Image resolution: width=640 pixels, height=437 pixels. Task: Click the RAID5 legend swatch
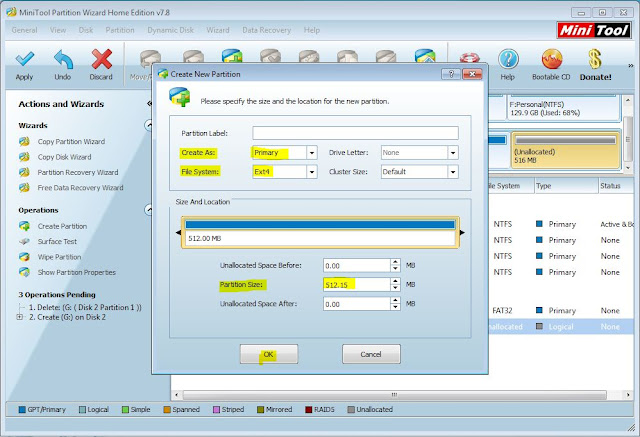tap(309, 409)
